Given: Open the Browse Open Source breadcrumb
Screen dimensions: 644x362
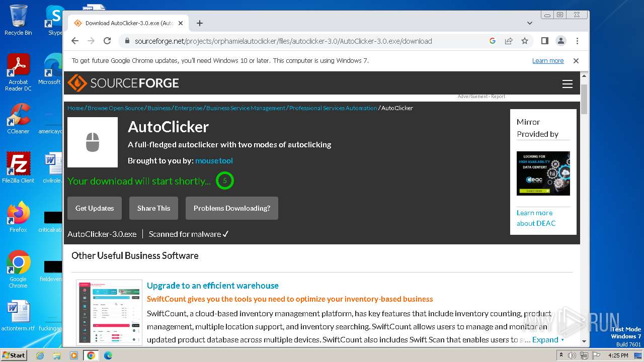Looking at the screenshot, I should tap(116, 108).
